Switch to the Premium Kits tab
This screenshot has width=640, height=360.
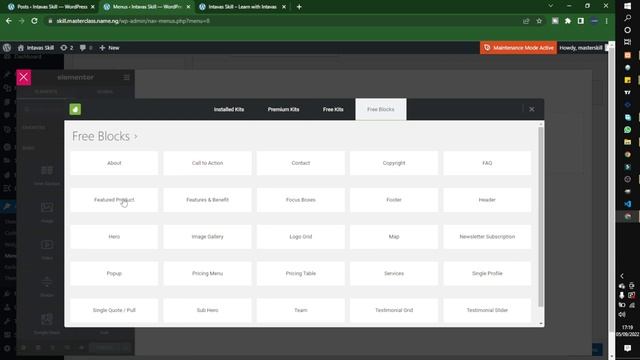283,109
